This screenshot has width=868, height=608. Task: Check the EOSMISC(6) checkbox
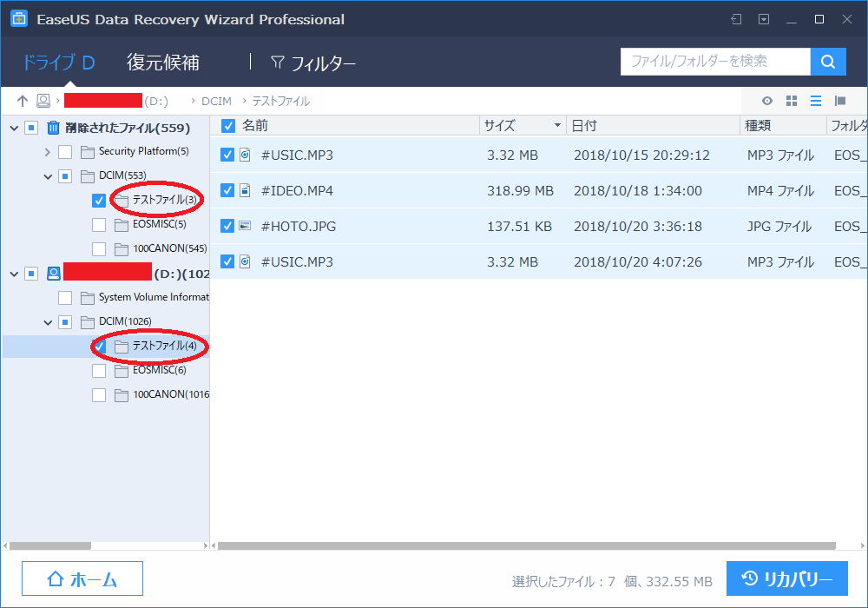(x=99, y=371)
